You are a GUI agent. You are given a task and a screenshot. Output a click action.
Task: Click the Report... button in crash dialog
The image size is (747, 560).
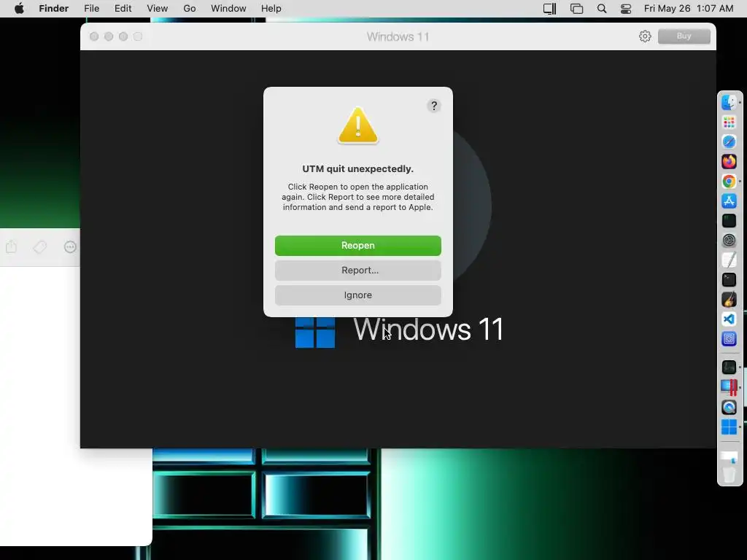pyautogui.click(x=357, y=270)
